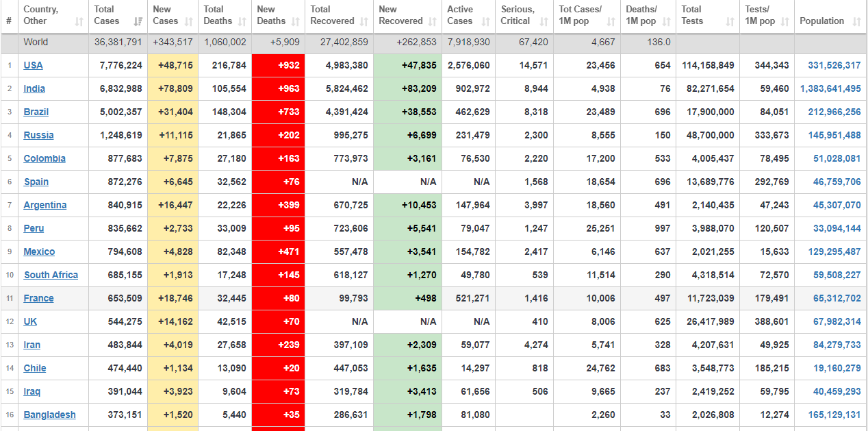Visit the South Africa country page

click(x=51, y=275)
